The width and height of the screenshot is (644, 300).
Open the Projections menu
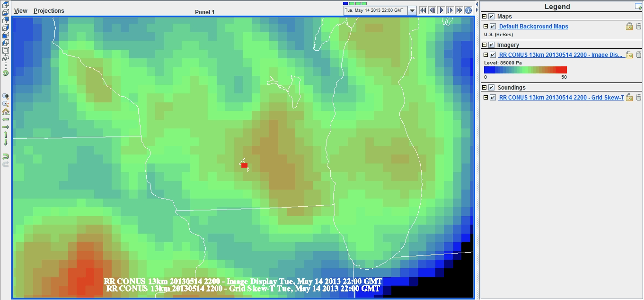point(49,10)
